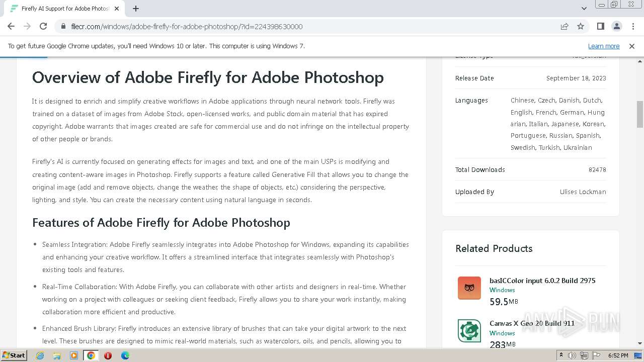The height and width of the screenshot is (362, 644).
Task: Open Windows Media Player from taskbar
Action: click(x=74, y=355)
